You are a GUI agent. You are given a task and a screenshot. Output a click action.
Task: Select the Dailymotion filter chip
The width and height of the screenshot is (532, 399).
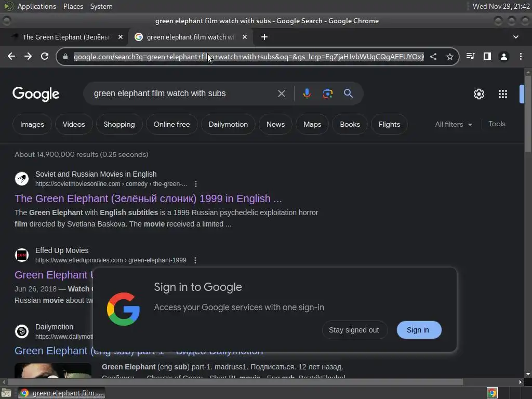pos(228,124)
